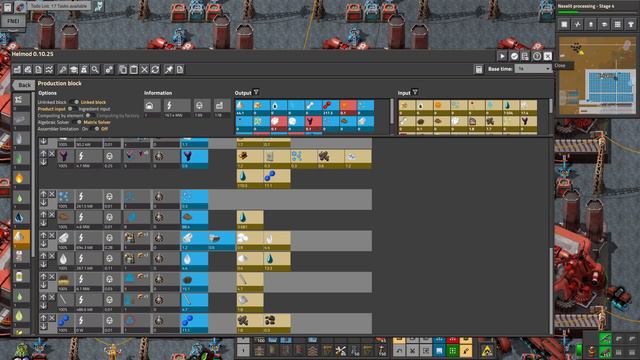Remove the blue spheres recipe row
The image size is (640, 360).
[52, 318]
